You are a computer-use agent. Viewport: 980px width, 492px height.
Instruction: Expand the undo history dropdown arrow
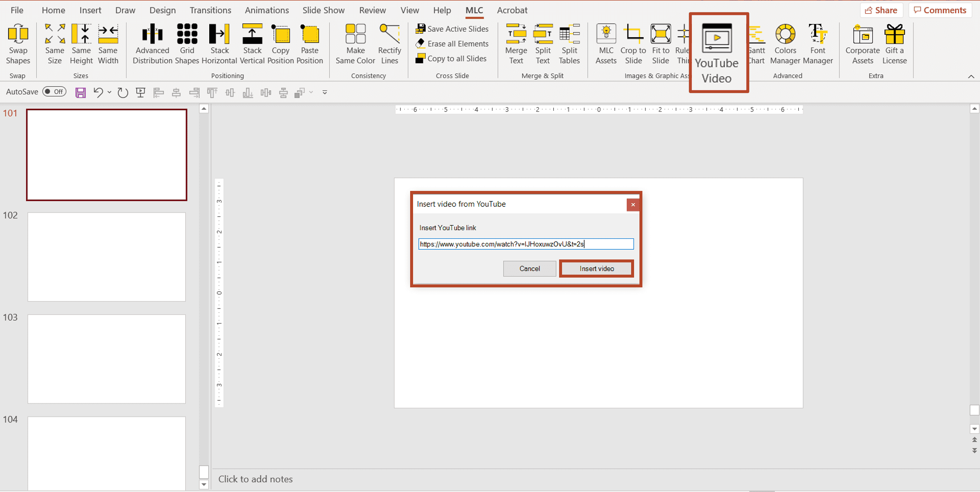(109, 92)
